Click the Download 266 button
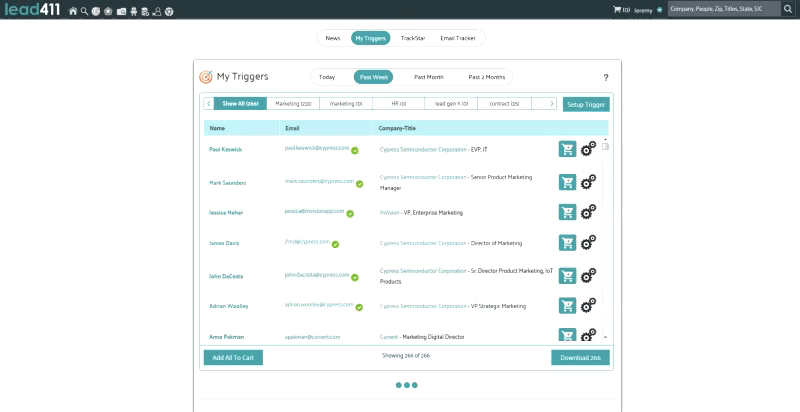Screen dimensions: 800x412 pos(579,357)
